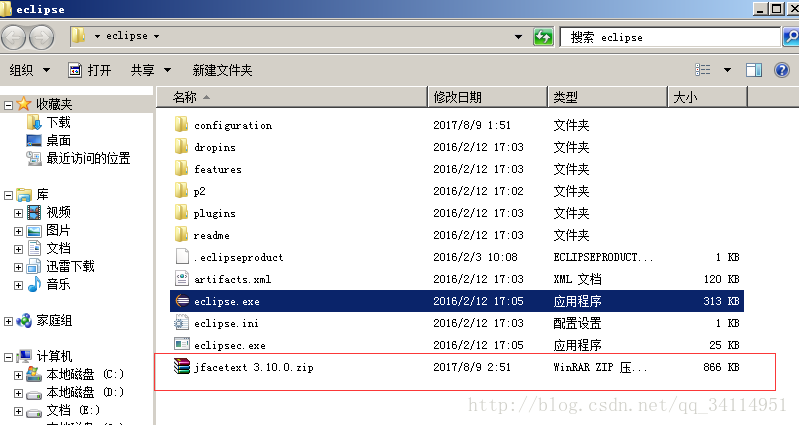Open Help via the question mark icon
The height and width of the screenshot is (425, 799).
pos(782,70)
